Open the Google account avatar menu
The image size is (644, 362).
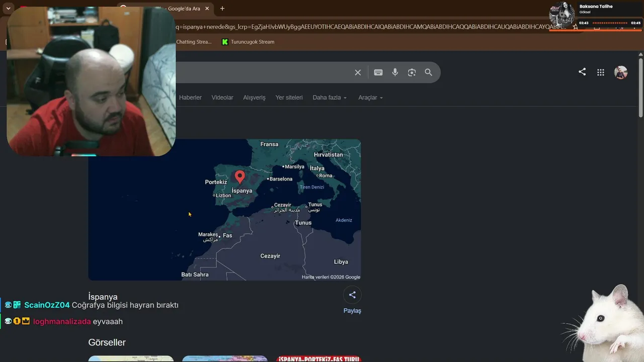621,72
